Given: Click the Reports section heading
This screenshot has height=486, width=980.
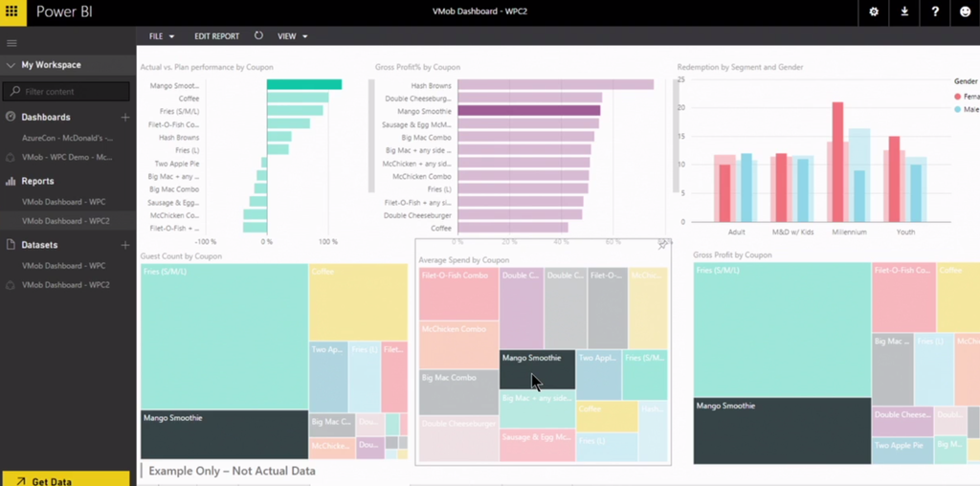Looking at the screenshot, I should [x=37, y=181].
